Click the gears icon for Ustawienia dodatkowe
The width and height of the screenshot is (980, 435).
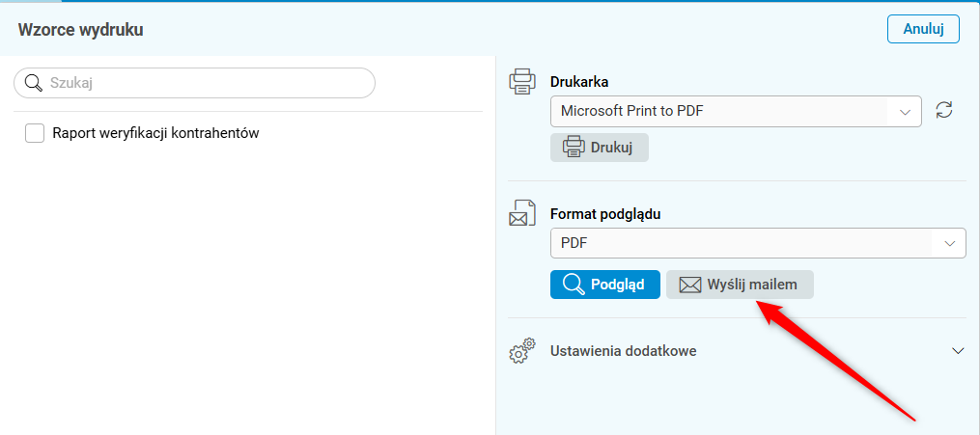[x=522, y=351]
